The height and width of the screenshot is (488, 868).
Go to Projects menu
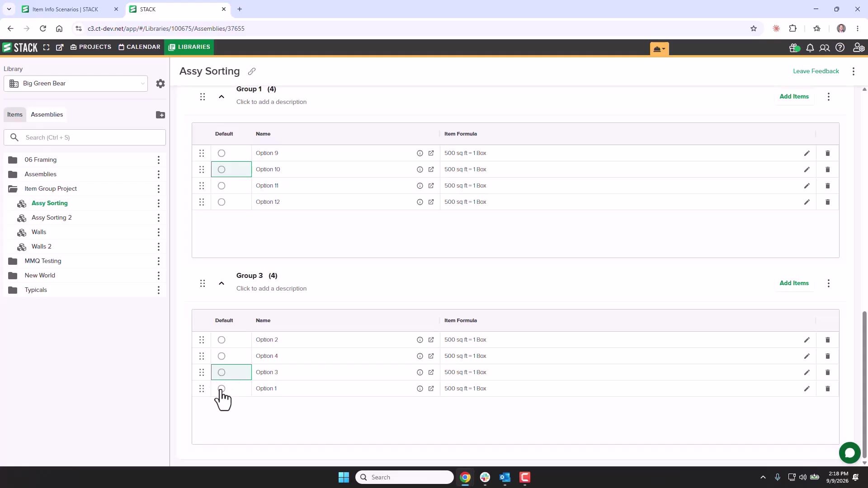91,47
